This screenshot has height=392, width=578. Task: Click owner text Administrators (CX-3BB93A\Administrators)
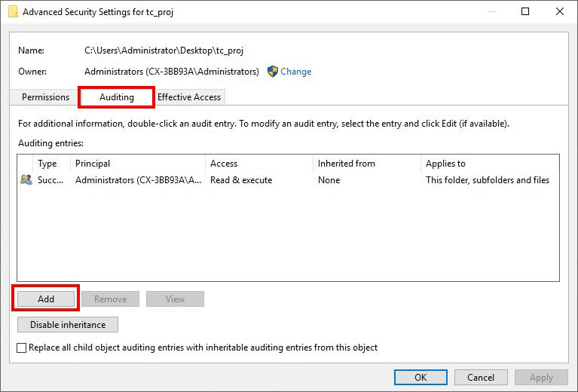172,72
